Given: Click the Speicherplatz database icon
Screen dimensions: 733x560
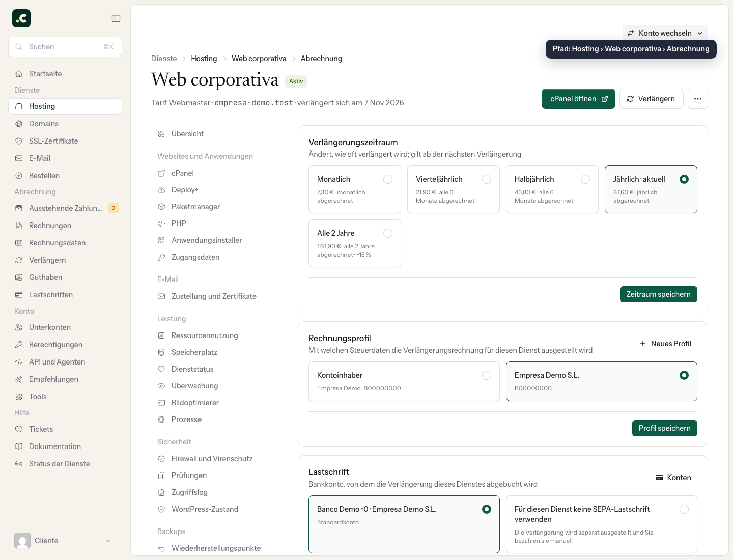Looking at the screenshot, I should pyautogui.click(x=161, y=352).
